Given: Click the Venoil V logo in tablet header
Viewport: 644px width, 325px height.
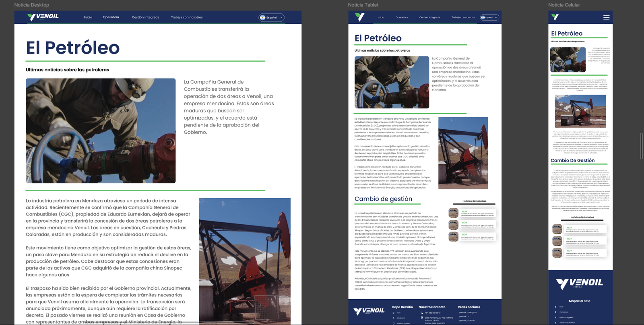Looking at the screenshot, I should (x=359, y=17).
